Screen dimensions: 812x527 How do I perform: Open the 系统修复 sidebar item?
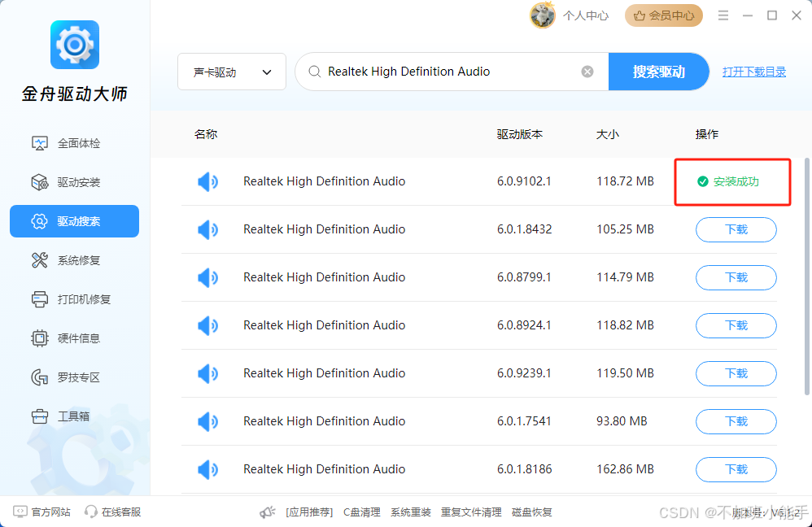[x=75, y=260]
